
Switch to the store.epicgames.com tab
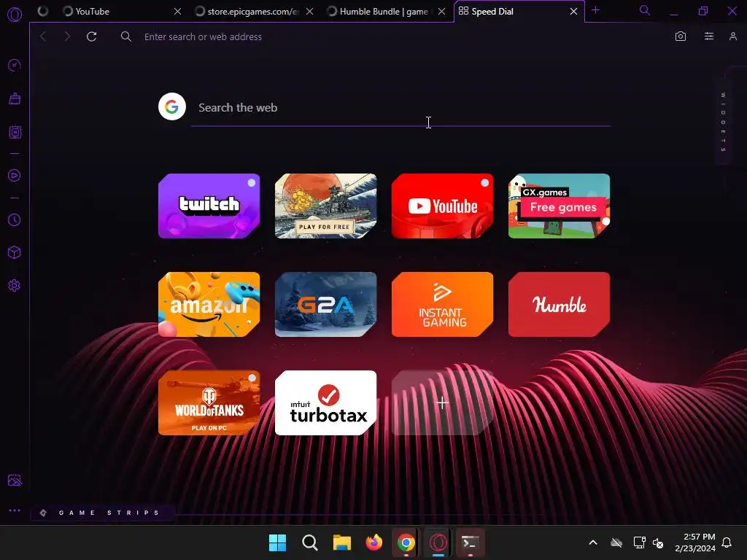[x=255, y=12]
